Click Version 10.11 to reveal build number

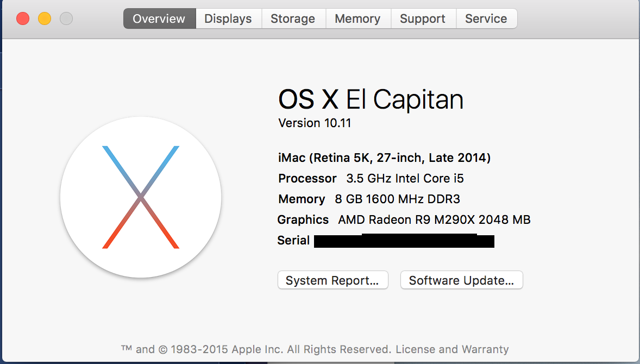(x=315, y=123)
